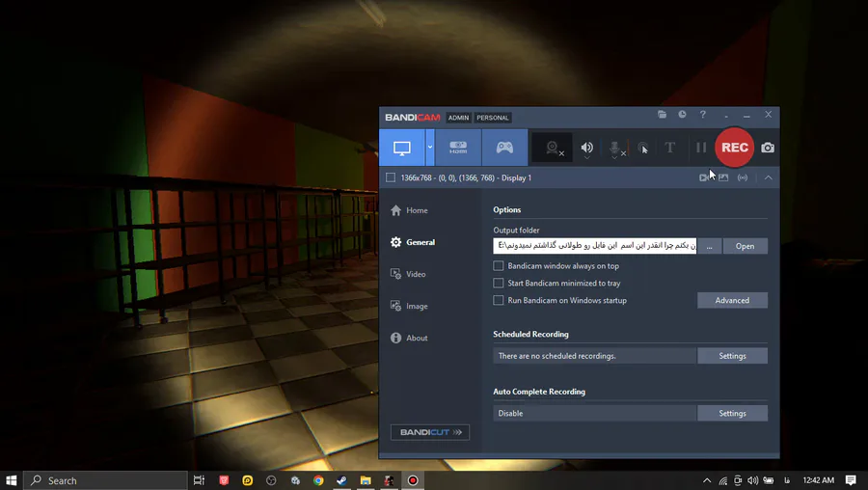868x490 pixels.
Task: Click the Output folder path field
Action: coord(594,246)
